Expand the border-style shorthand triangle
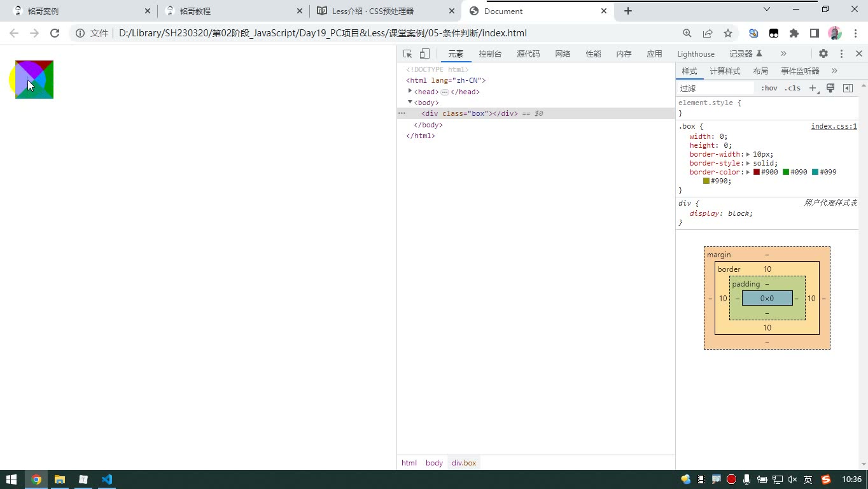The width and height of the screenshot is (868, 489). (x=748, y=163)
